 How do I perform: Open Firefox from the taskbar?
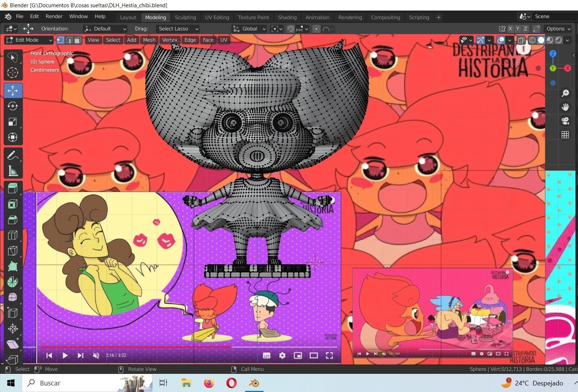coord(209,383)
